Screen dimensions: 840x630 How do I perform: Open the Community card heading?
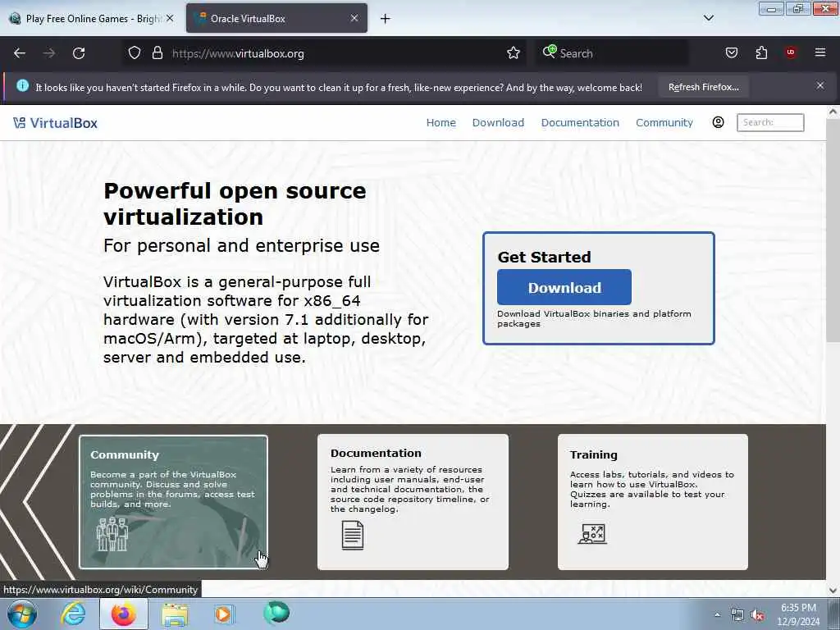pyautogui.click(x=125, y=454)
